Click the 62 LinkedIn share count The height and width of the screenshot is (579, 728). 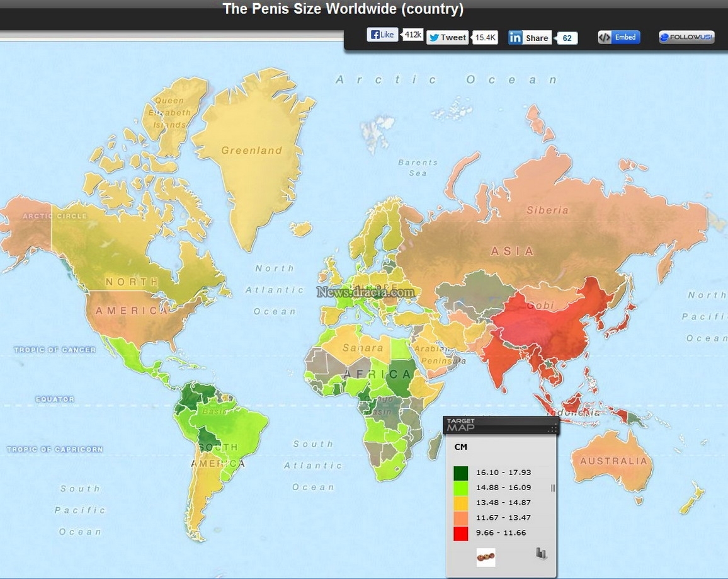pyautogui.click(x=567, y=38)
